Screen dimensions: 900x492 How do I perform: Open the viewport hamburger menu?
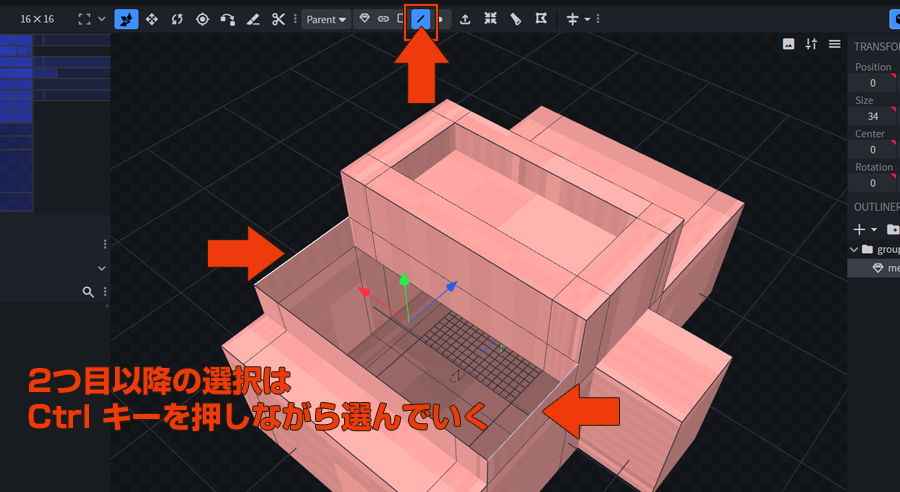coord(834,44)
